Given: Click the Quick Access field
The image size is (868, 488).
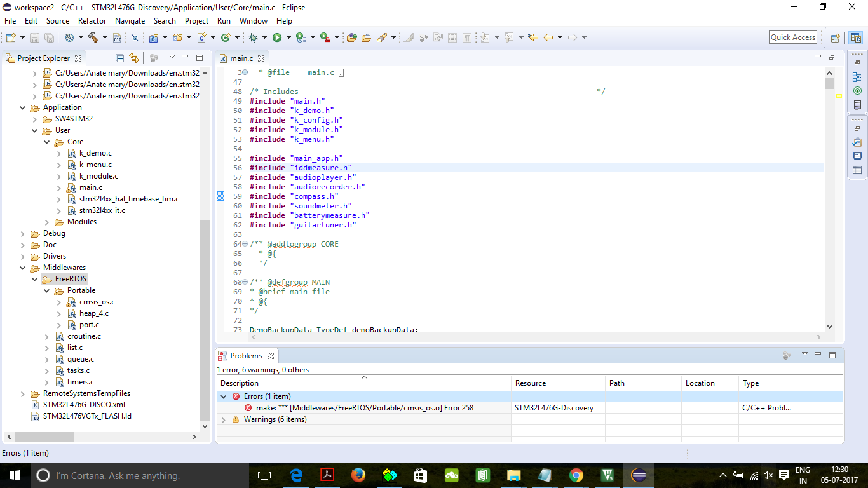Looking at the screenshot, I should tap(792, 37).
